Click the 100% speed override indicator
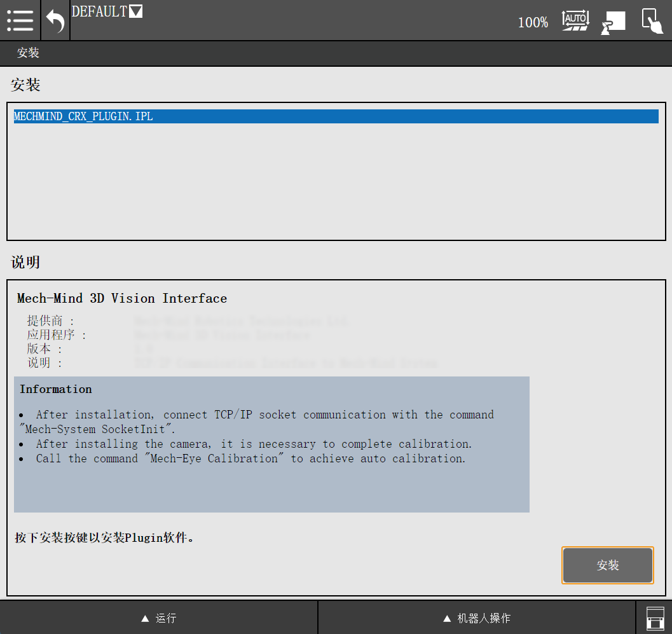Viewport: 672px width, 634px height. 533,22
